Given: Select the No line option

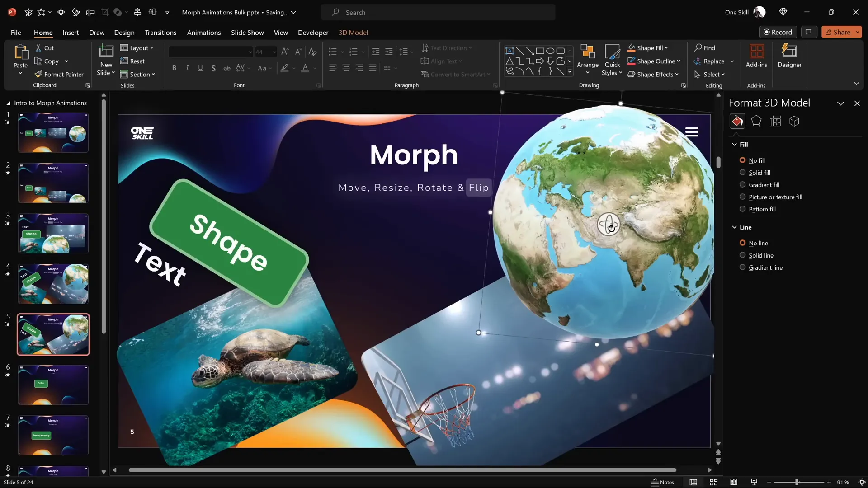Looking at the screenshot, I should click(x=754, y=243).
